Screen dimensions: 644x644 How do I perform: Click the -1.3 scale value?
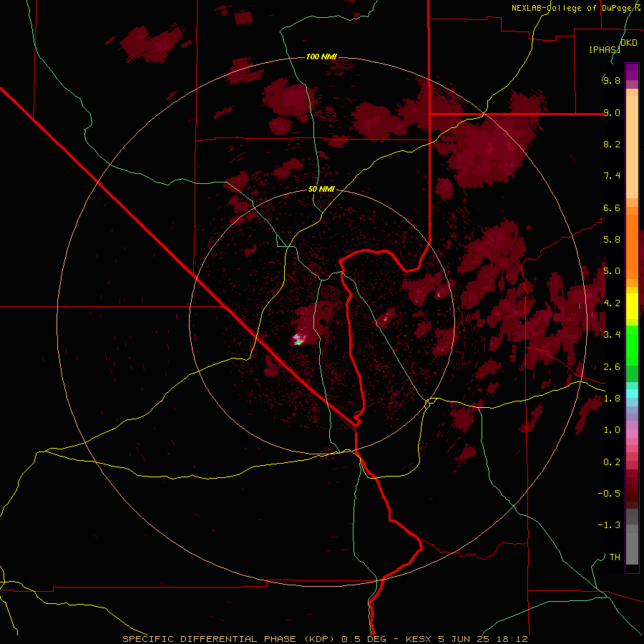pos(609,525)
